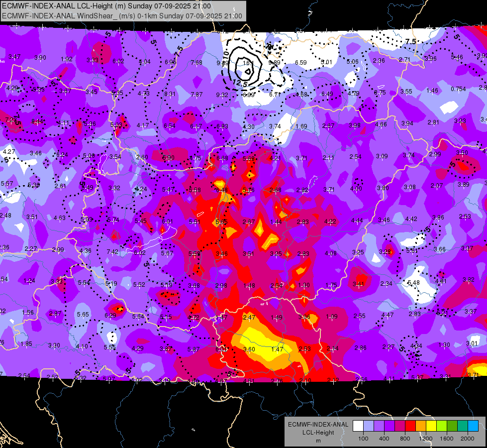Click the grid value 0.754

click(458, 89)
